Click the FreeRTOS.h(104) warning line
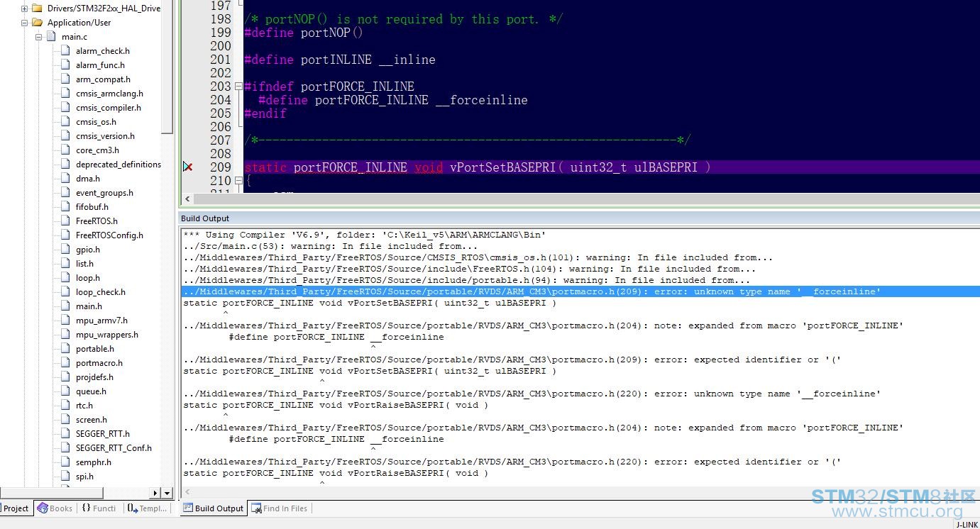 pos(470,269)
